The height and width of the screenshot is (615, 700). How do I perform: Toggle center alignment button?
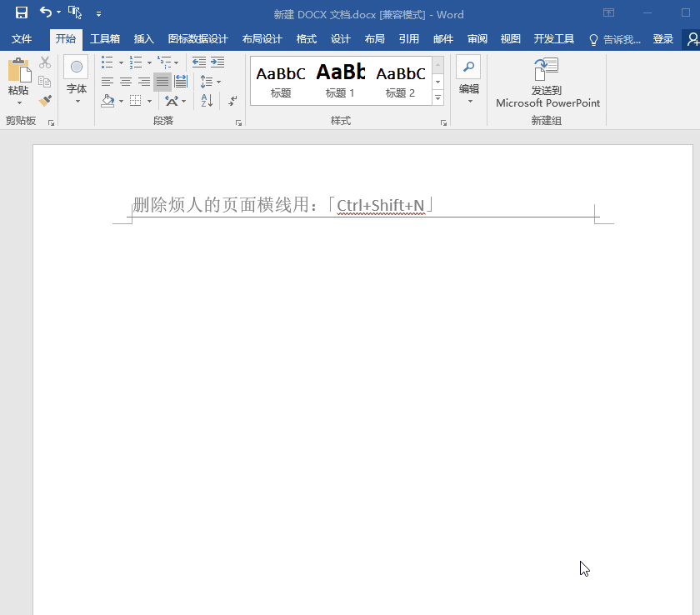126,82
